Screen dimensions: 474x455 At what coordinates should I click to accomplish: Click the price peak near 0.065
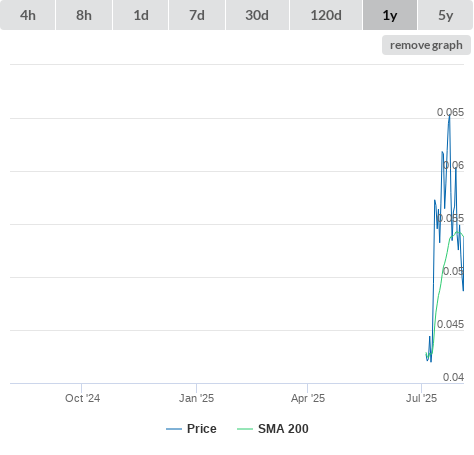[x=449, y=115]
